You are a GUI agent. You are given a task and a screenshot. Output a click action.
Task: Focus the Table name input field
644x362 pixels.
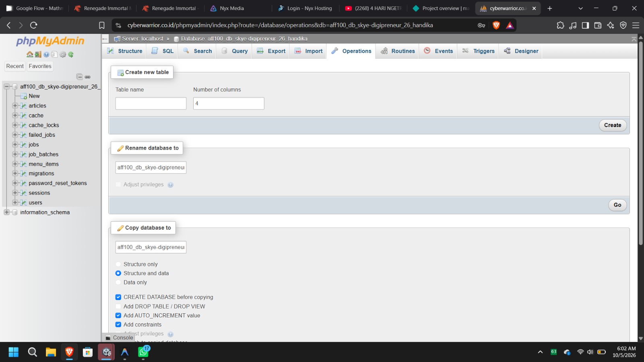[151, 103]
